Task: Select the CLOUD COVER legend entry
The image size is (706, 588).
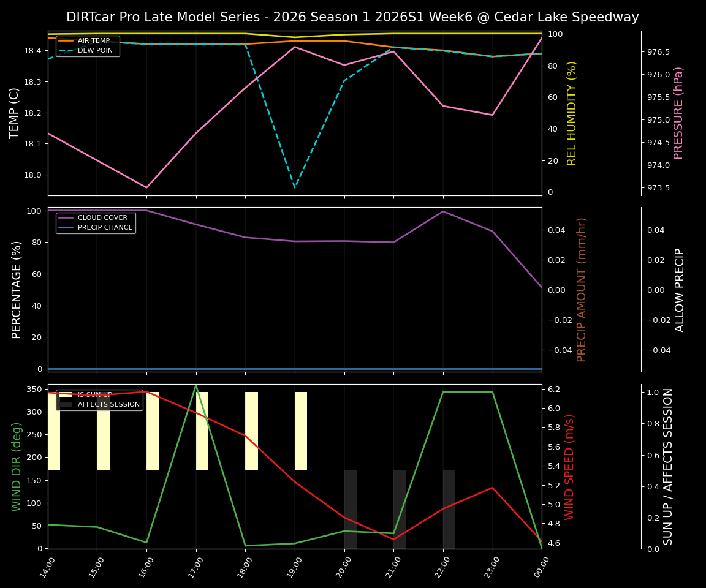Action: 102,218
